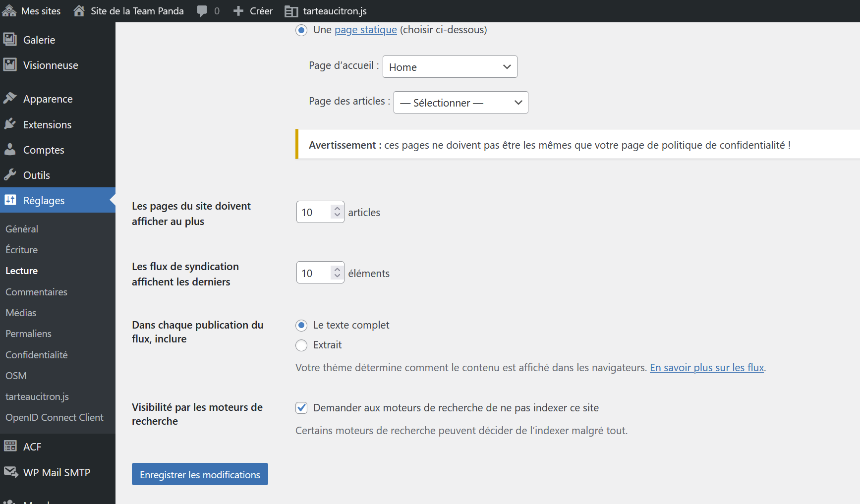
Task: Open the Apparence menu label
Action: coord(48,99)
